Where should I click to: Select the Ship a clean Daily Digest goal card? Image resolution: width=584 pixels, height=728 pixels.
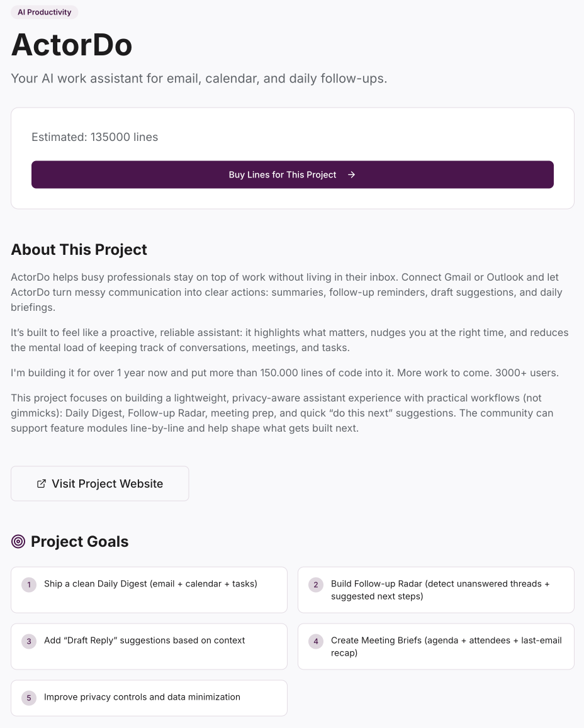[149, 590]
